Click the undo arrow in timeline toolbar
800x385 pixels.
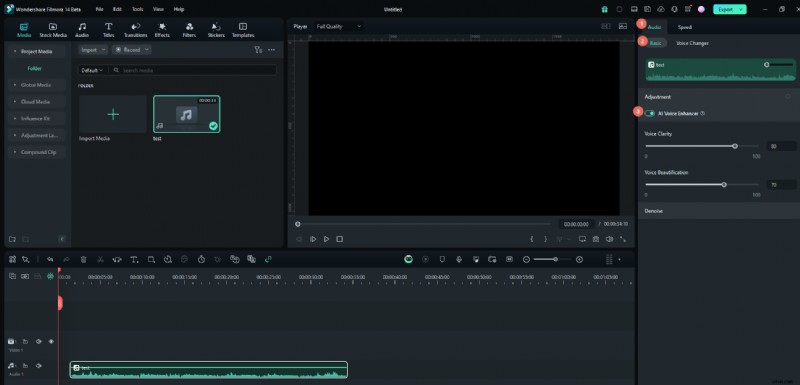point(50,260)
